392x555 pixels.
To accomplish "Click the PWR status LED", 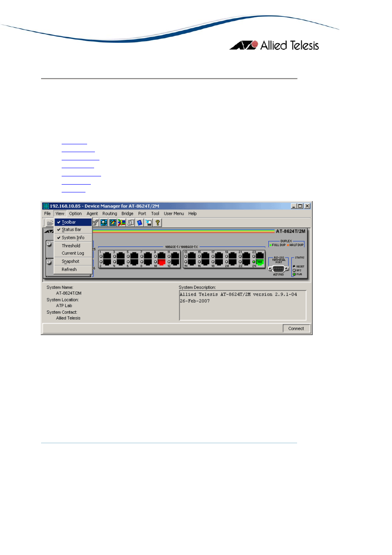I will click(x=294, y=274).
